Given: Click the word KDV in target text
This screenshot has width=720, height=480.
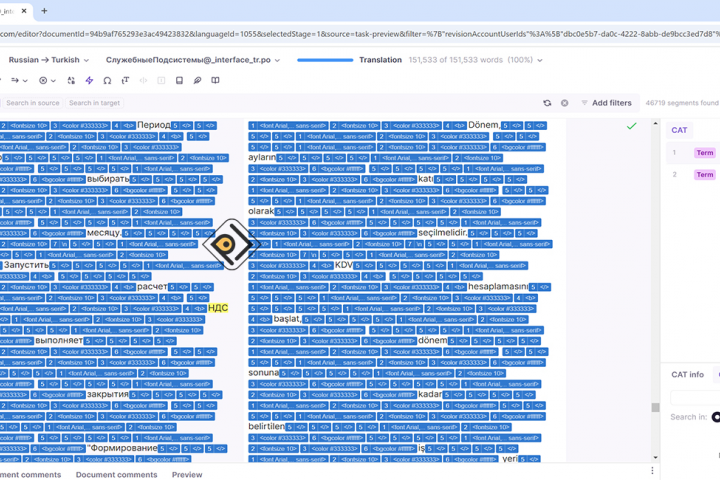Looking at the screenshot, I should click(343, 265).
